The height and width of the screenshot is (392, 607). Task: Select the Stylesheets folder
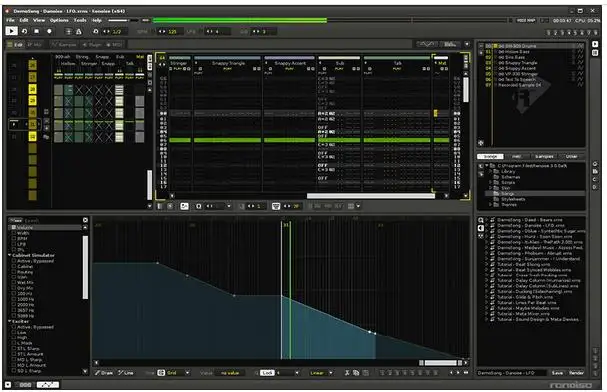[x=513, y=199]
